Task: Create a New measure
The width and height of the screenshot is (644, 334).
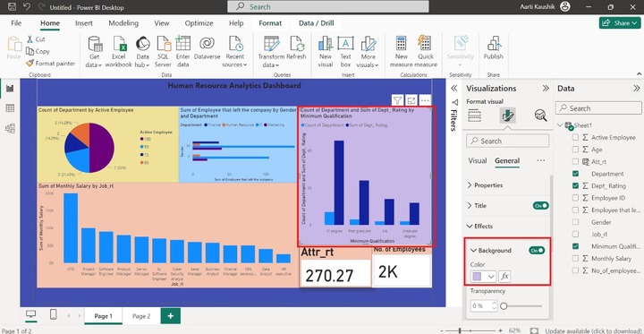Action: [x=402, y=52]
